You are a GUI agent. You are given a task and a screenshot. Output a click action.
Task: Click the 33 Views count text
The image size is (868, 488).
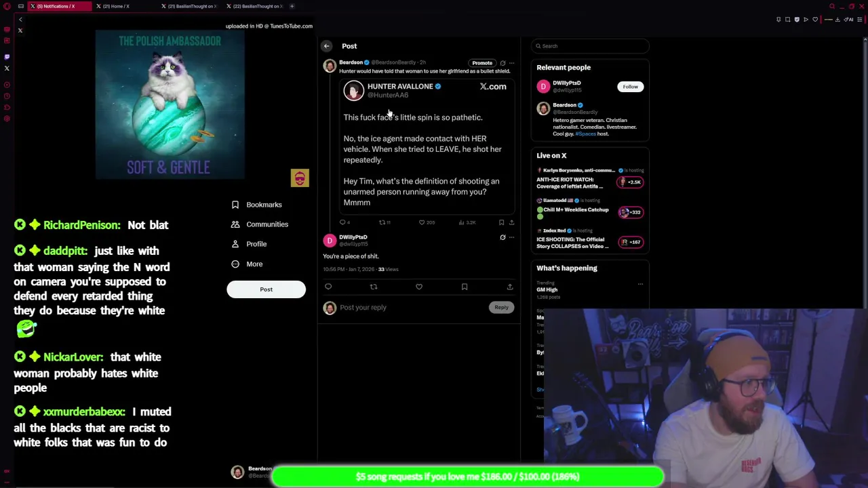coord(388,270)
